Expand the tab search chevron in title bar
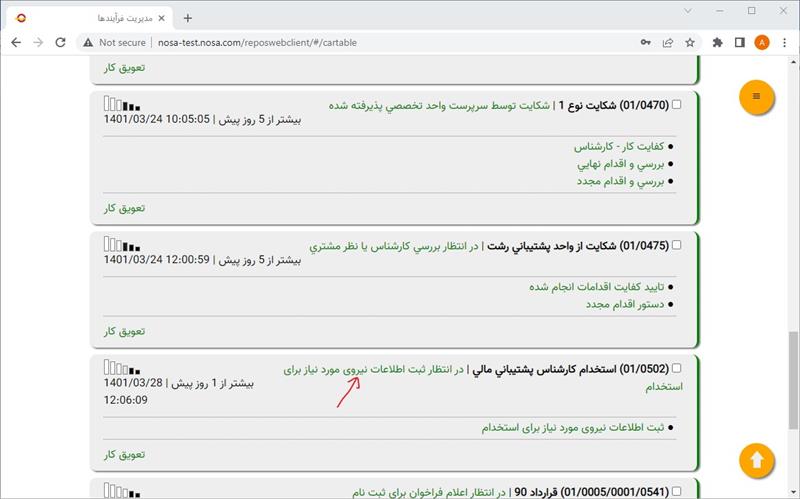The height and width of the screenshot is (499, 800). point(687,12)
